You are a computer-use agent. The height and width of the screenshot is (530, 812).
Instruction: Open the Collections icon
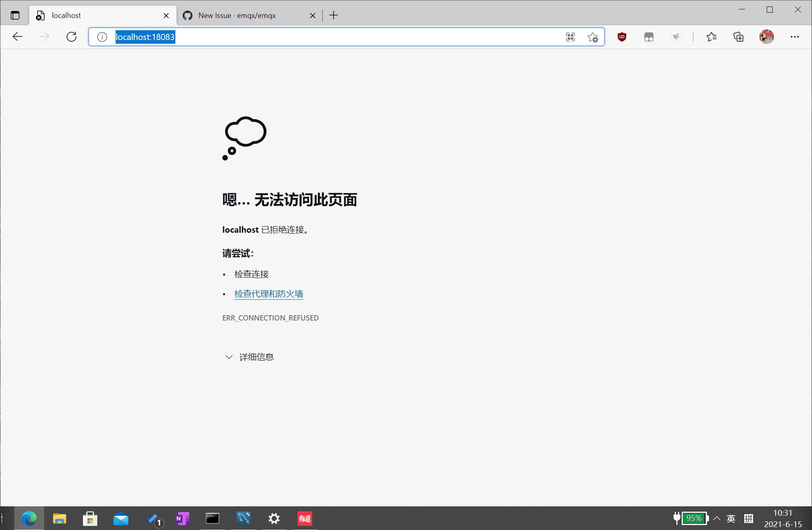tap(738, 37)
